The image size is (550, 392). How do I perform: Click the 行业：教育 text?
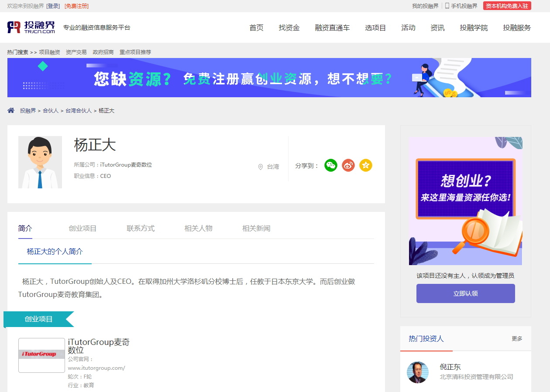[x=81, y=385]
